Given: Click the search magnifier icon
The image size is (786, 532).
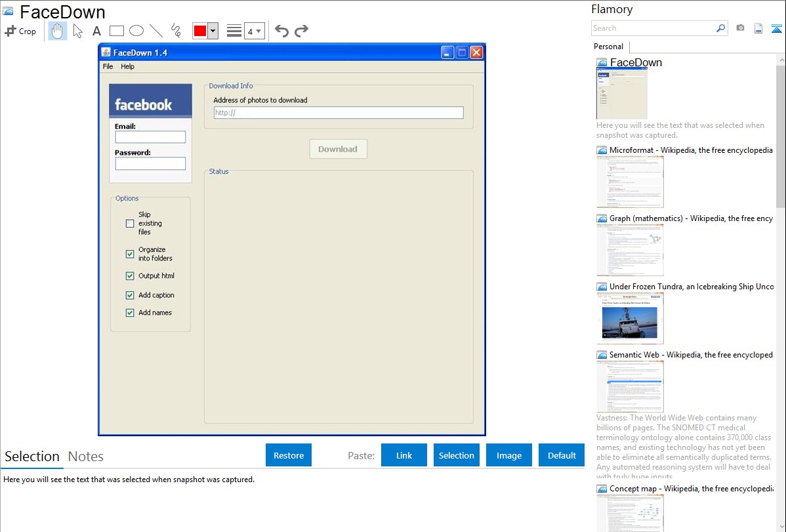Looking at the screenshot, I should point(721,28).
